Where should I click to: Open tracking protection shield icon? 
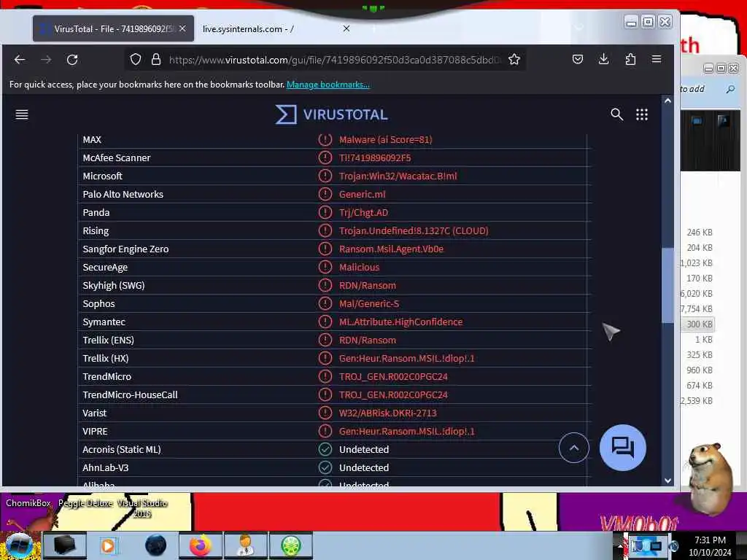pyautogui.click(x=136, y=60)
